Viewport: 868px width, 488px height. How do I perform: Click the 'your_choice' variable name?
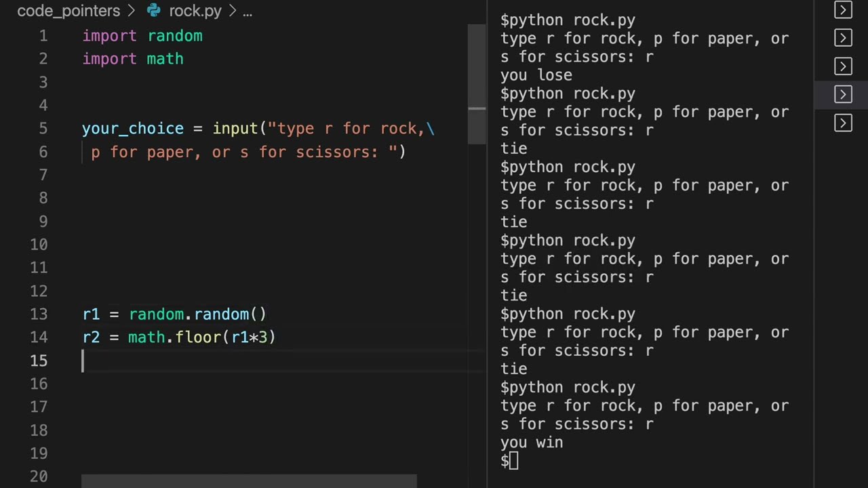pyautogui.click(x=133, y=129)
